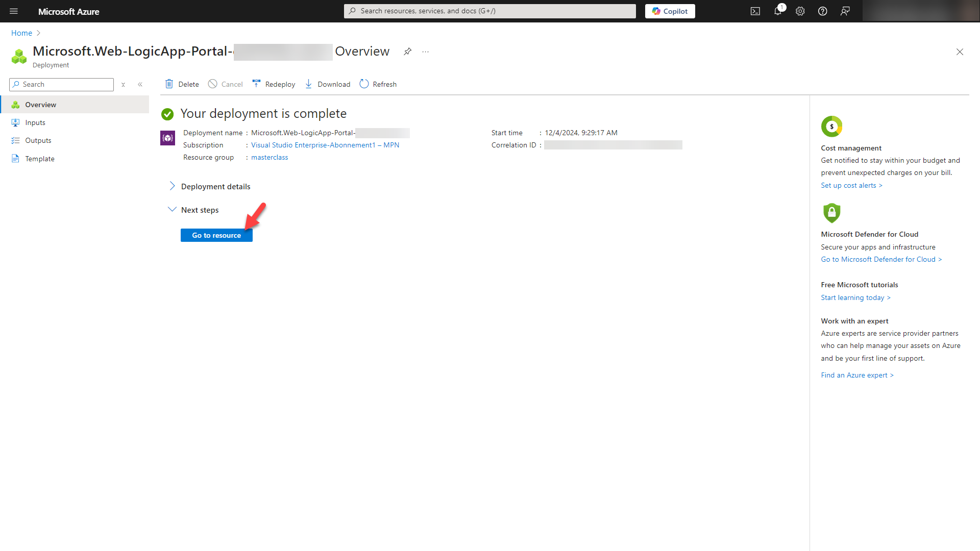View Azure notifications bell

pos(777,11)
